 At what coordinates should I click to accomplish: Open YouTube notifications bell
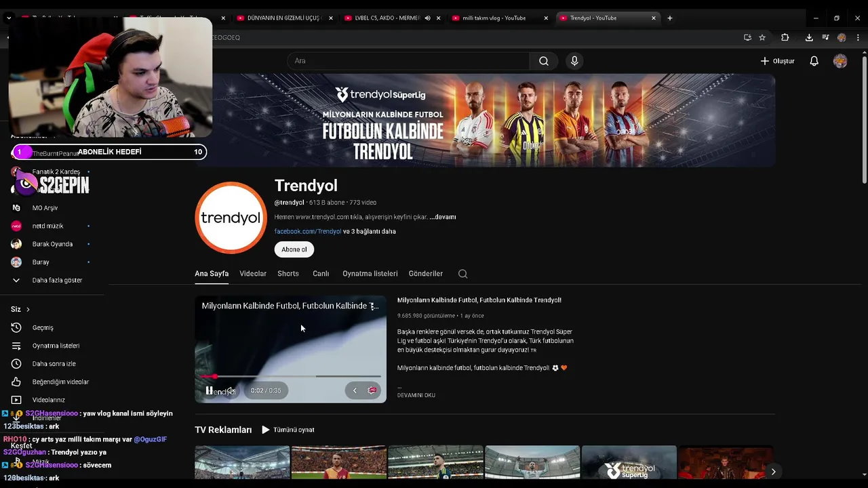click(x=814, y=61)
